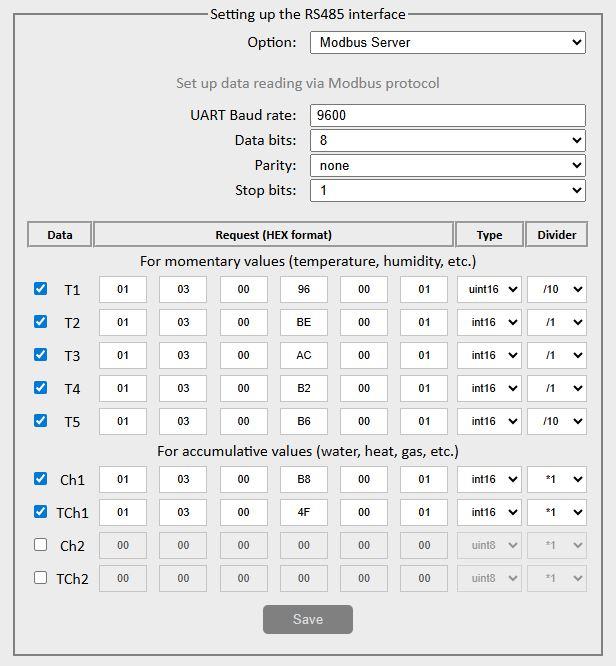
Task: Click the TCh1 request field containing 4F
Action: pos(304,513)
